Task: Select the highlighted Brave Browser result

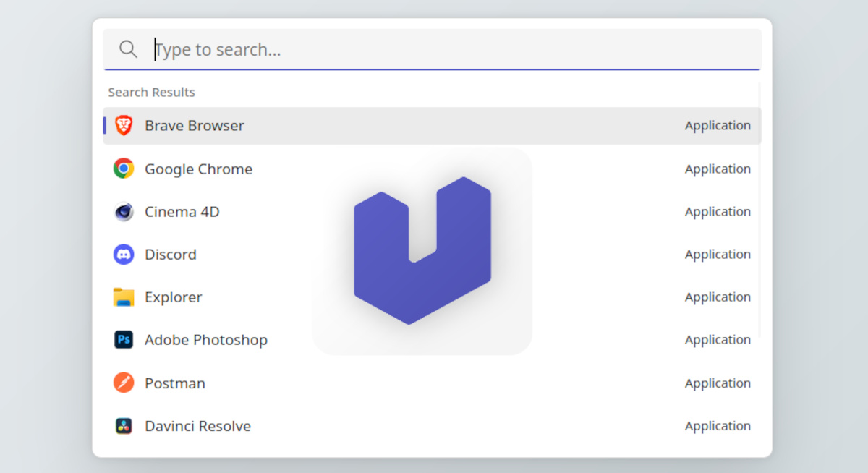Action: [x=194, y=126]
